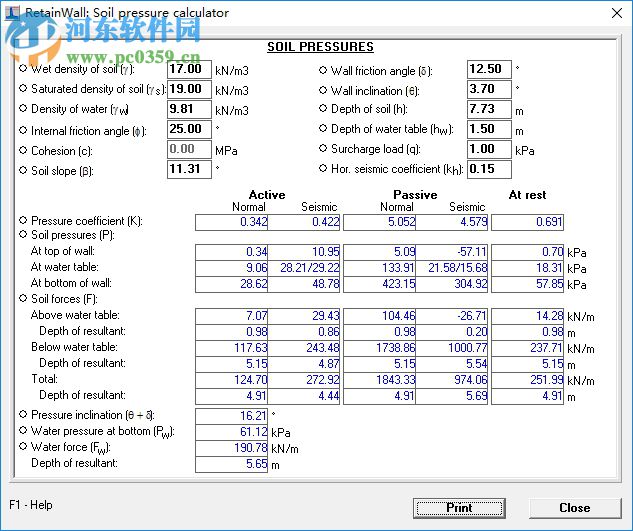Image resolution: width=633 pixels, height=531 pixels.
Task: Click the Soil slope bullet marker
Action: click(x=23, y=170)
